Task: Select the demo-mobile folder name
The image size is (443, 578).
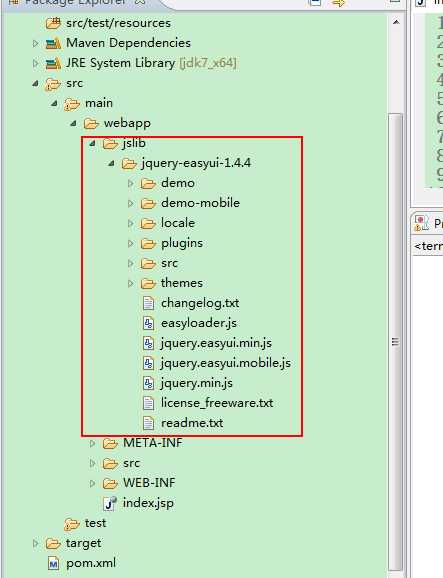Action: pyautogui.click(x=200, y=203)
